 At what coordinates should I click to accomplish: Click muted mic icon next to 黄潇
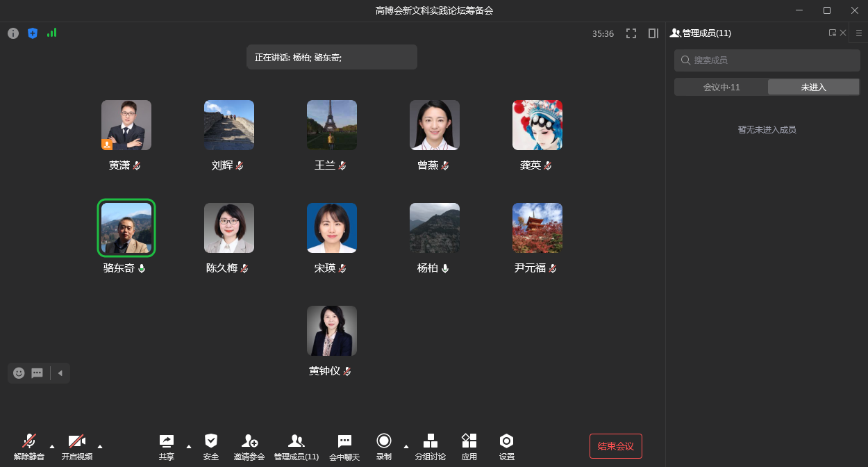coord(137,165)
